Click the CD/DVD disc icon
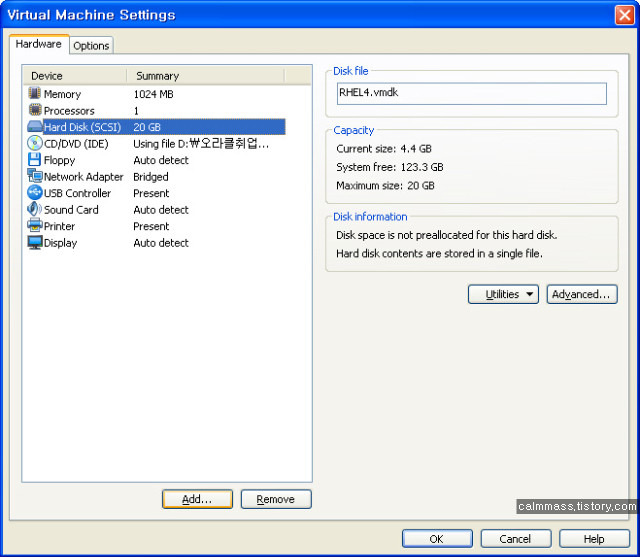640x557 pixels. 35,143
